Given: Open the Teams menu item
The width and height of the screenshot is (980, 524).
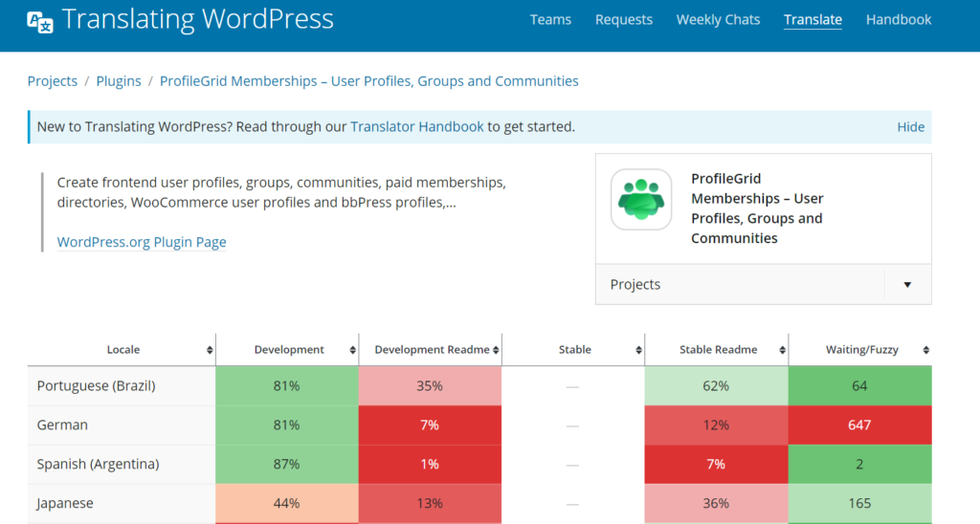Looking at the screenshot, I should (550, 20).
